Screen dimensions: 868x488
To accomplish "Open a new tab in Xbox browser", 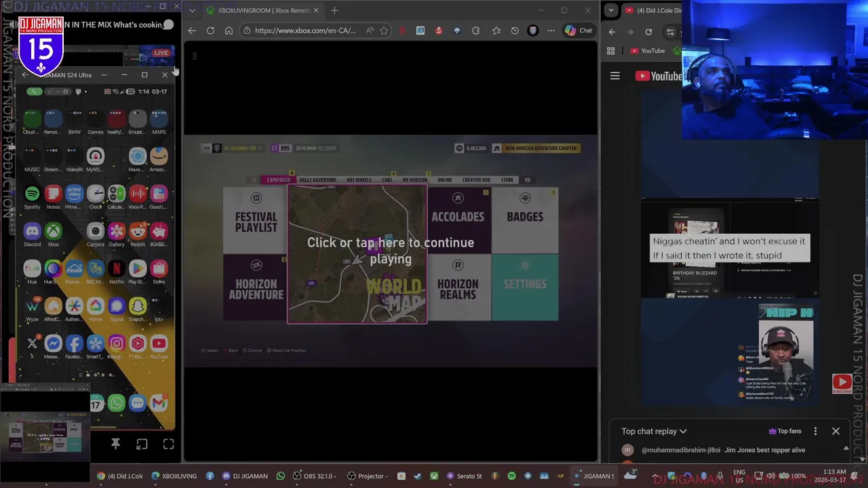I will coord(334,10).
